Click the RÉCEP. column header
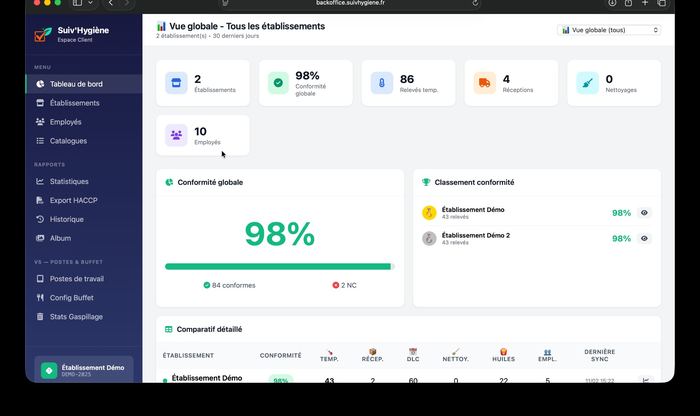The width and height of the screenshot is (700, 416). [372, 356]
